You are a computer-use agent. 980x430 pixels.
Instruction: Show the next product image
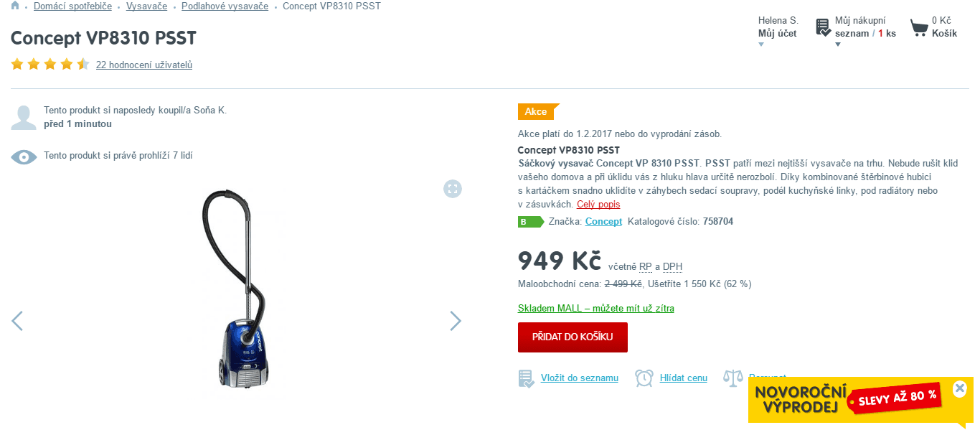click(x=455, y=321)
